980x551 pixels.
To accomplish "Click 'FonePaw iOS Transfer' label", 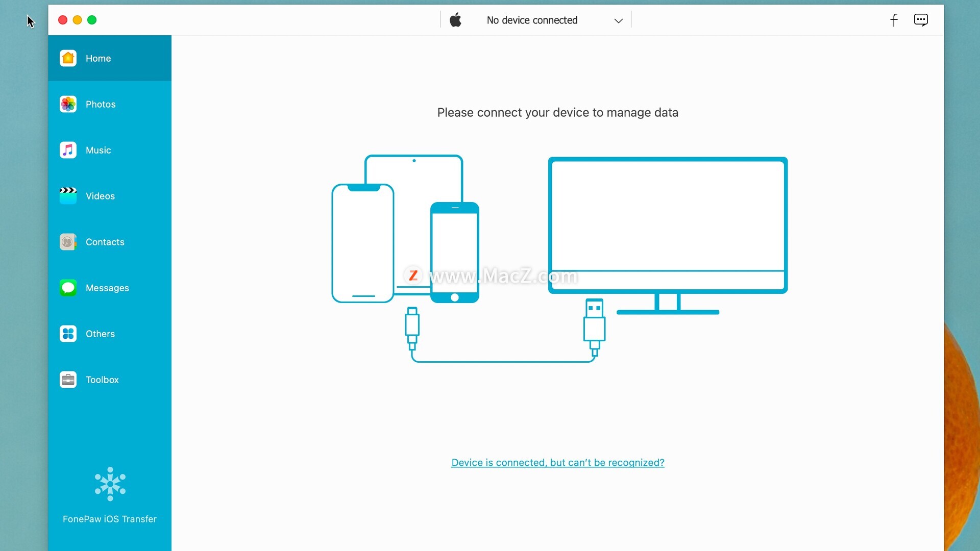I will pyautogui.click(x=110, y=519).
